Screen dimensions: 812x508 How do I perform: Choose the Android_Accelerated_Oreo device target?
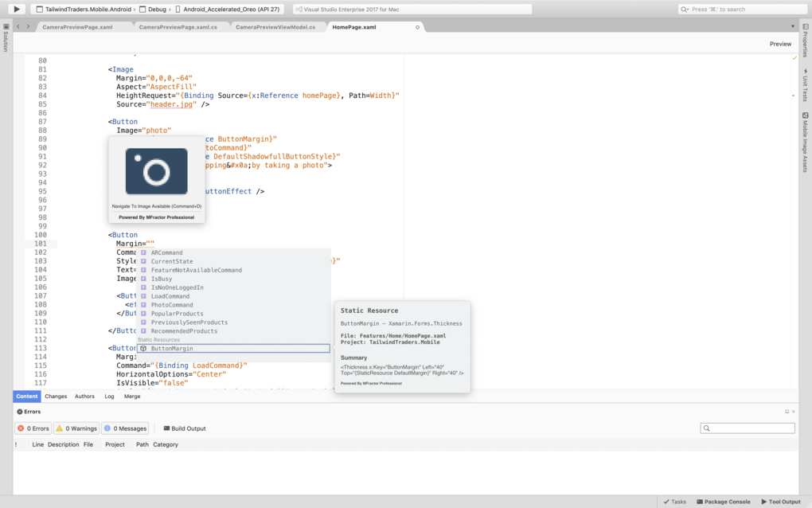(228, 10)
